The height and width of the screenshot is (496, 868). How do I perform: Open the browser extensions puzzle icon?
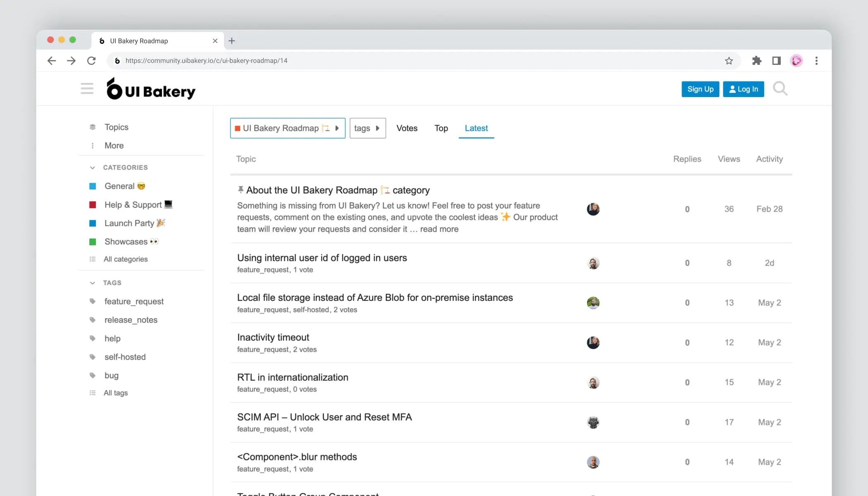[756, 61]
